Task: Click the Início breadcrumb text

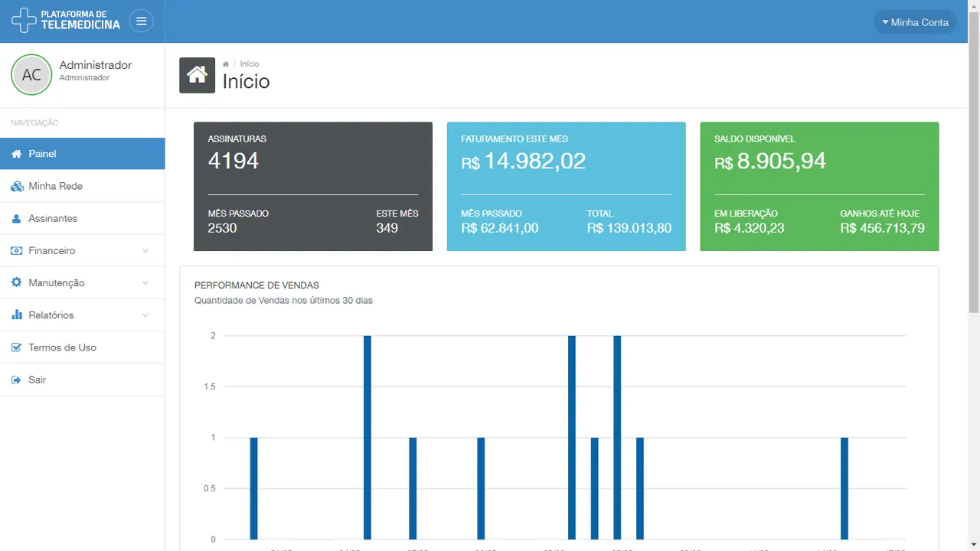Action: [x=250, y=64]
